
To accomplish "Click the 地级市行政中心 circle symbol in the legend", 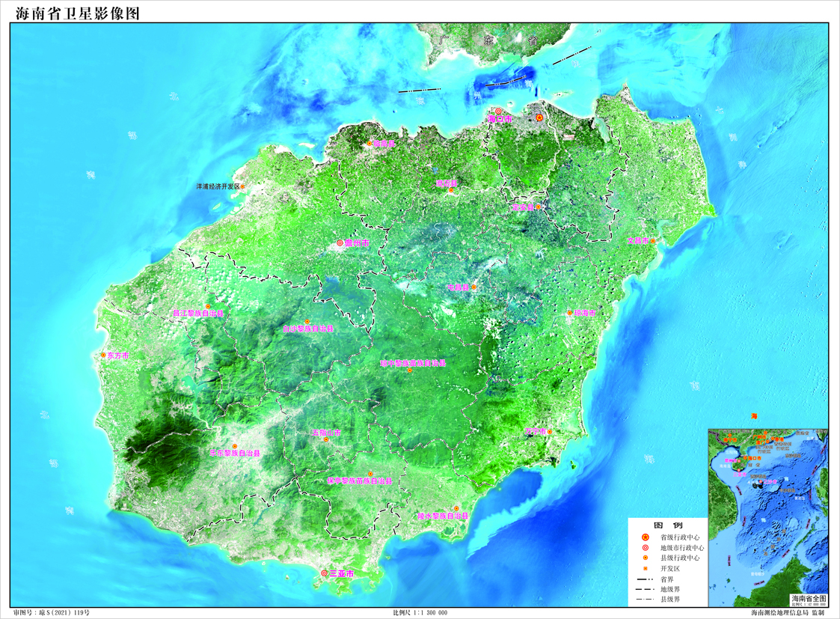I will pyautogui.click(x=645, y=548).
